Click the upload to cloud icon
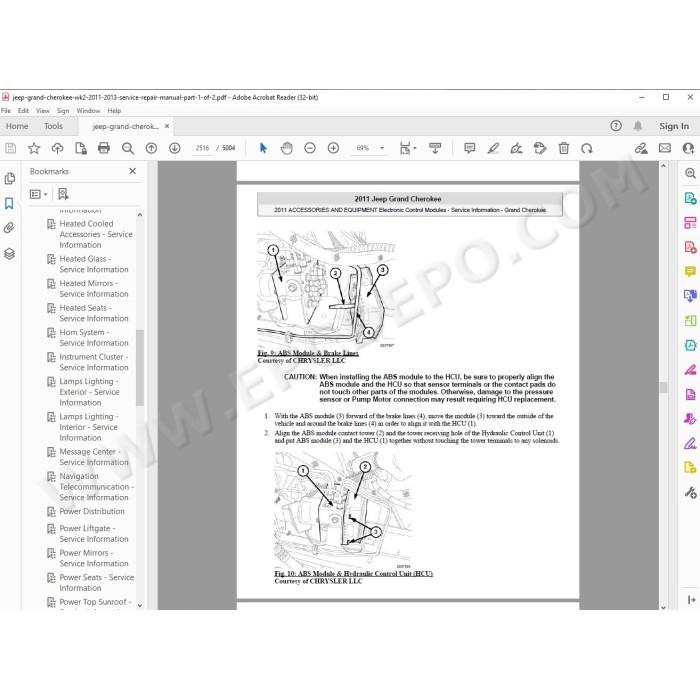This screenshot has width=700, height=700. (x=57, y=148)
